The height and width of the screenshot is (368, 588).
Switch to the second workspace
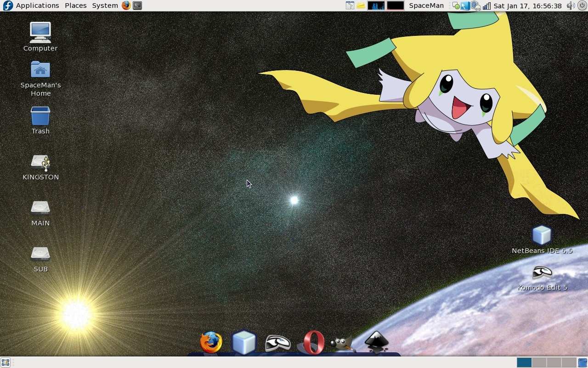pyautogui.click(x=539, y=362)
